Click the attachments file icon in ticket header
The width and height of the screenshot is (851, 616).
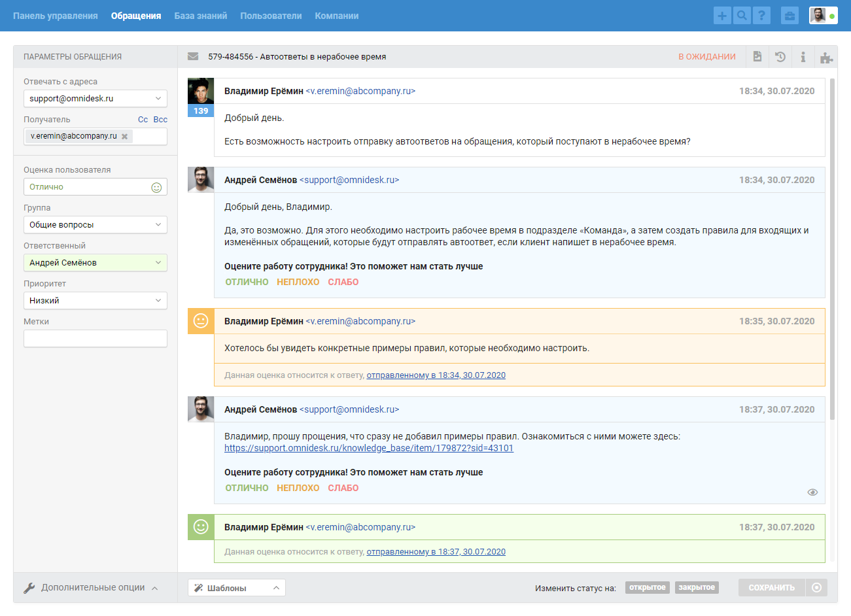tap(757, 57)
